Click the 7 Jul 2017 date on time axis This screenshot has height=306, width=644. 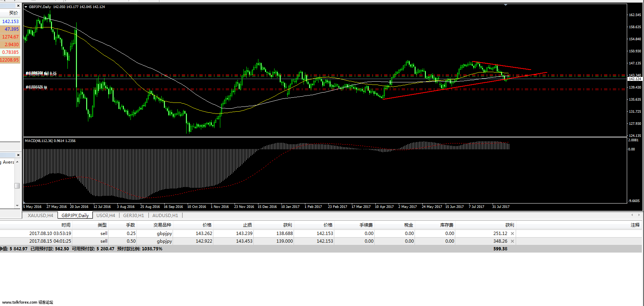(476, 207)
